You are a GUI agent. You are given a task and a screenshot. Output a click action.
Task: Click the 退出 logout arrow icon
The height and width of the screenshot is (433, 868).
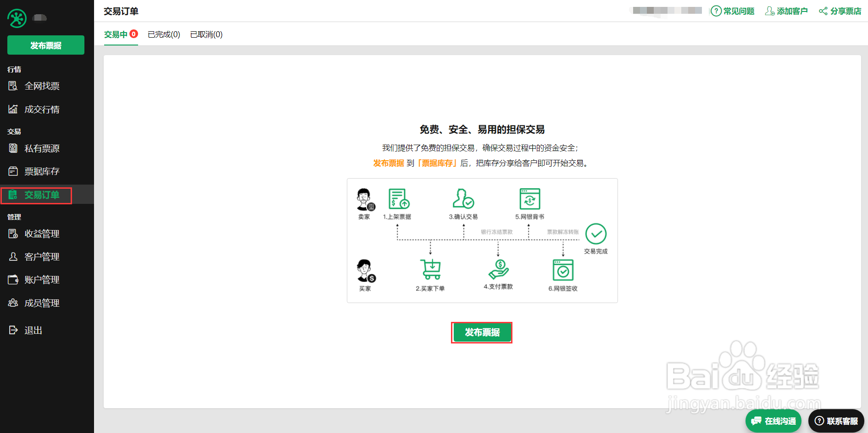pyautogui.click(x=13, y=330)
